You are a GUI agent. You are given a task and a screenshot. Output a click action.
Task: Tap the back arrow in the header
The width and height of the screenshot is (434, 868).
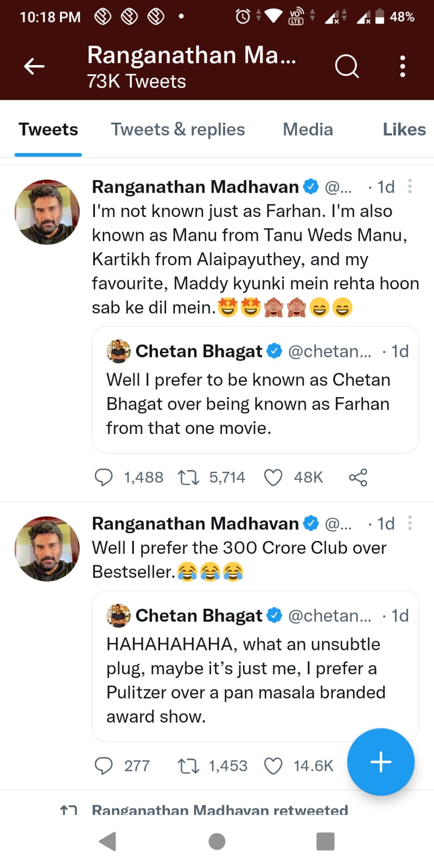click(x=34, y=67)
